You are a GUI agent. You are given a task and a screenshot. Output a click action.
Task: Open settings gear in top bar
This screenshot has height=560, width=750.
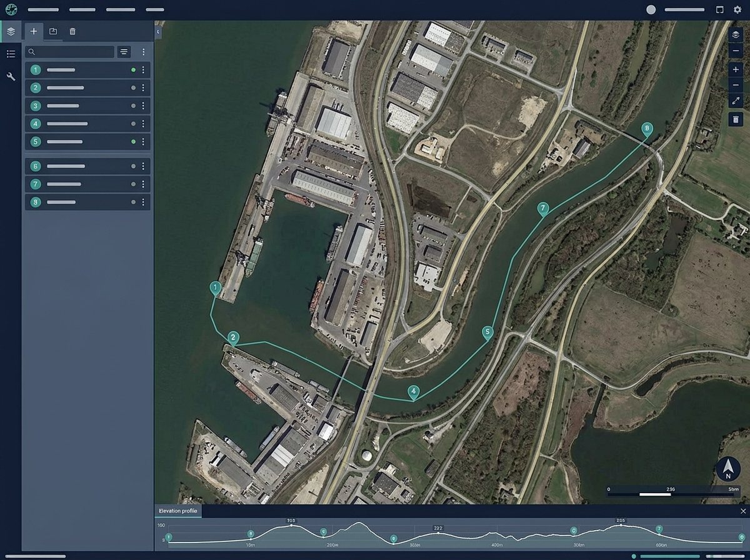click(x=737, y=9)
